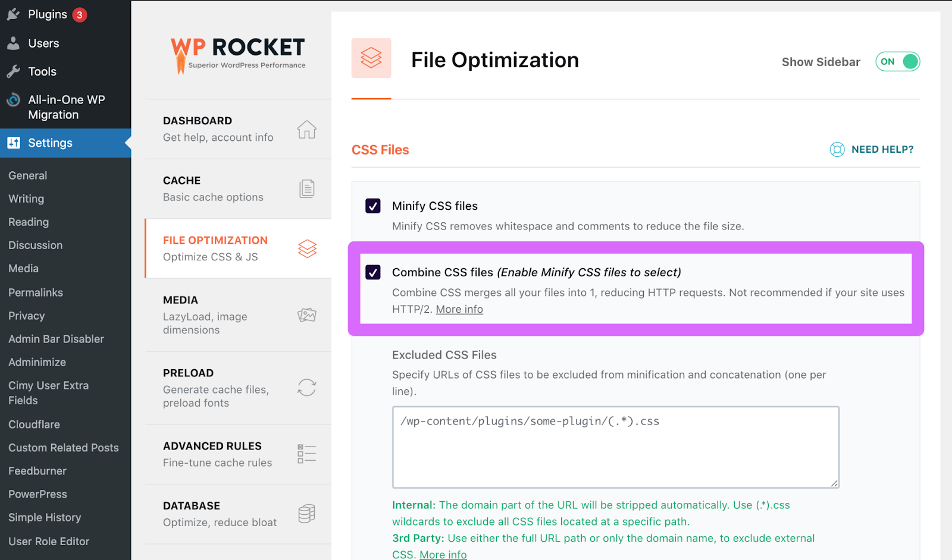Click the File Optimization layers icon in sidebar

[307, 248]
